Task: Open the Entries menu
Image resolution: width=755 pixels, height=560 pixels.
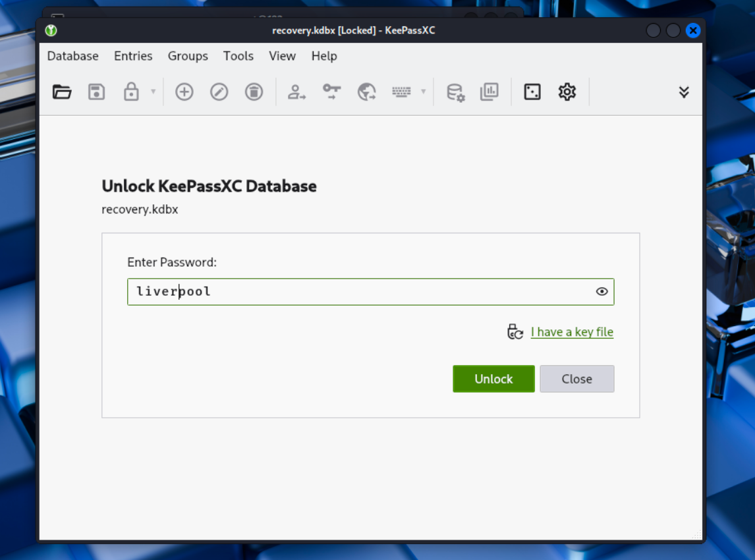Action: tap(133, 56)
